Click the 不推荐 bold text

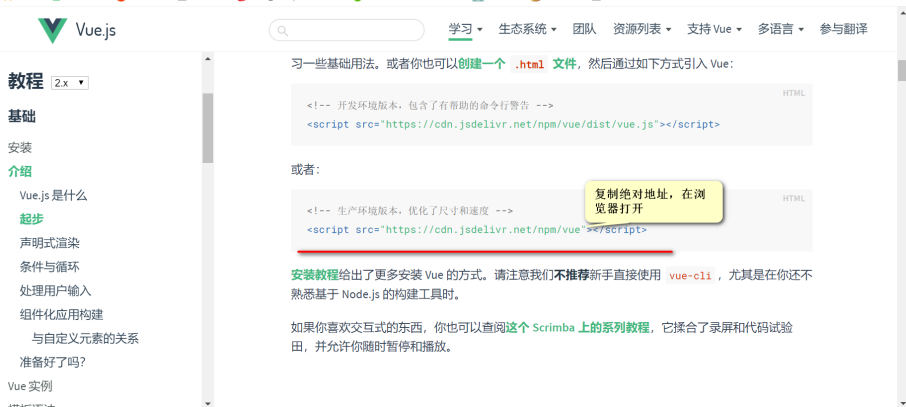571,275
